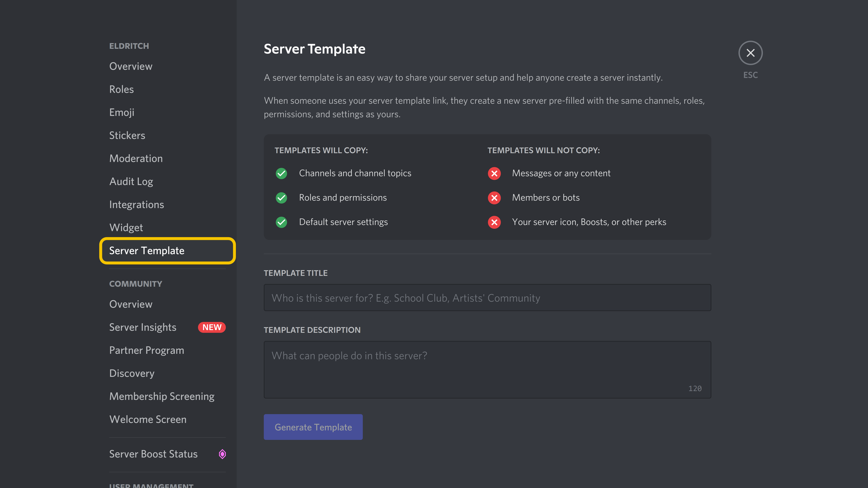Navigate to Widget settings page

126,227
